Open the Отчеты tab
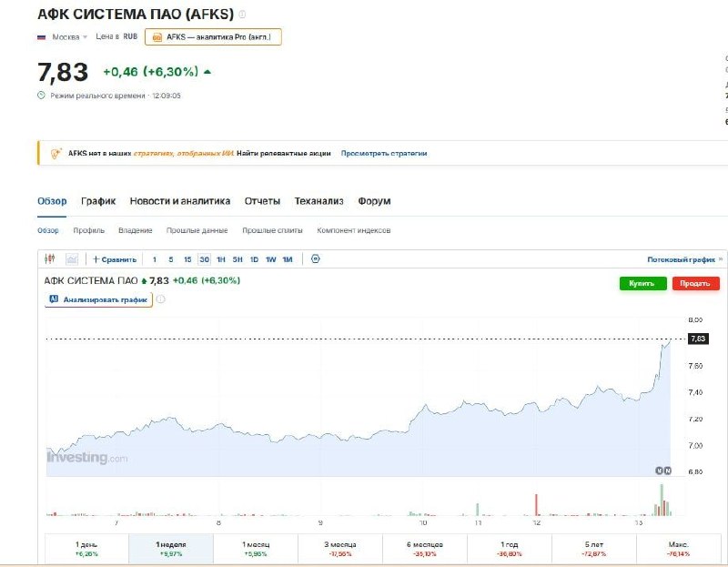 point(262,201)
